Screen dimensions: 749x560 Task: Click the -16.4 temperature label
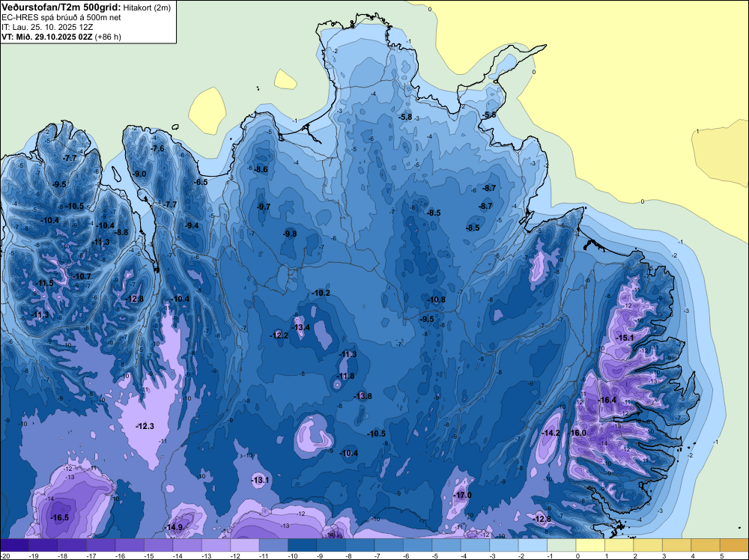[607, 400]
